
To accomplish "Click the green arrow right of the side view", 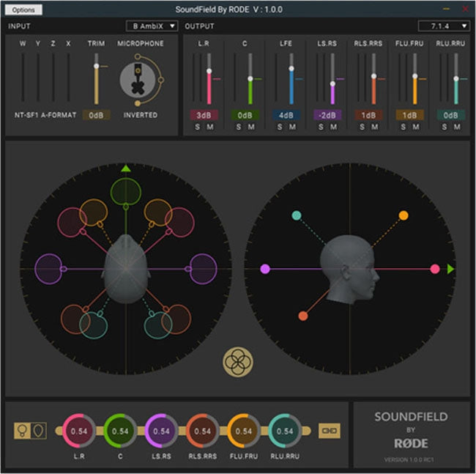I will click(451, 269).
